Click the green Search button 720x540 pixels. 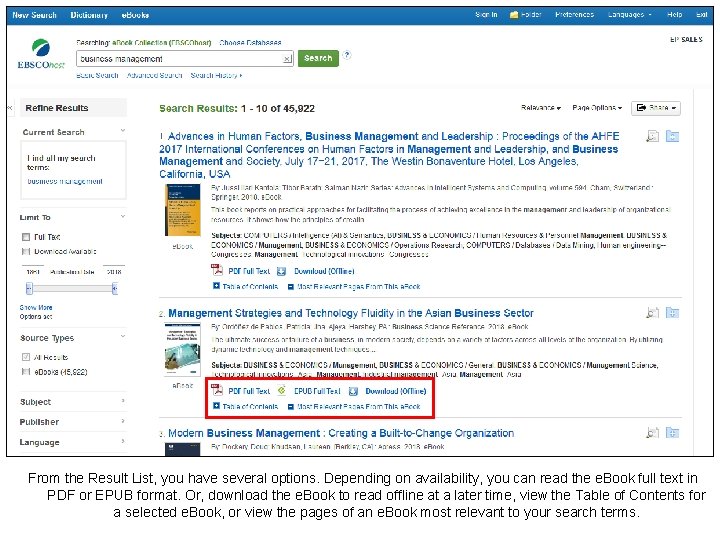click(318, 58)
